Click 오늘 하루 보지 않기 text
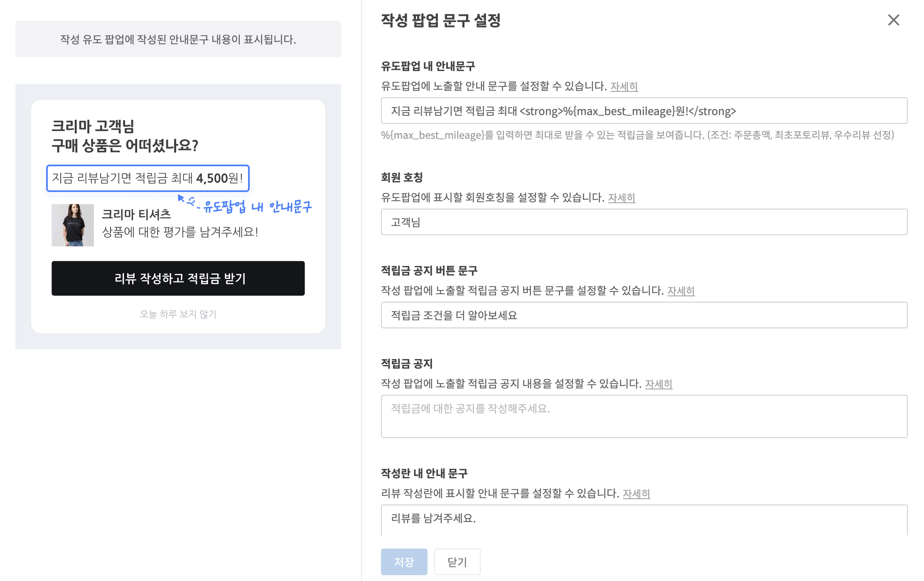 [178, 314]
